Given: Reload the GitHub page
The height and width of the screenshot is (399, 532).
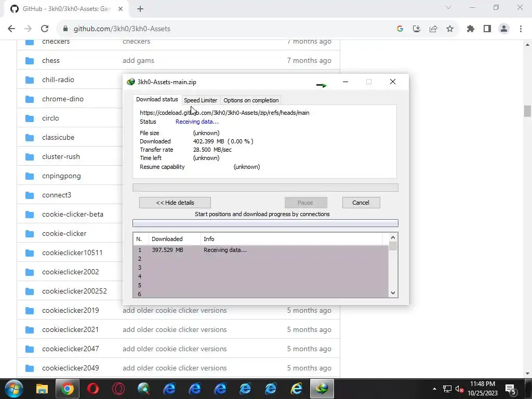Looking at the screenshot, I should [x=45, y=29].
